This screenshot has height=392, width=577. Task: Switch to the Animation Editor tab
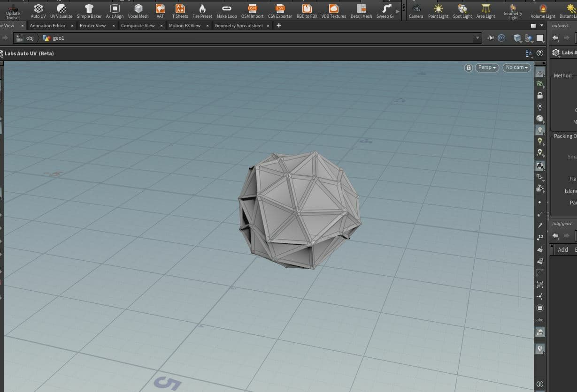pos(47,26)
